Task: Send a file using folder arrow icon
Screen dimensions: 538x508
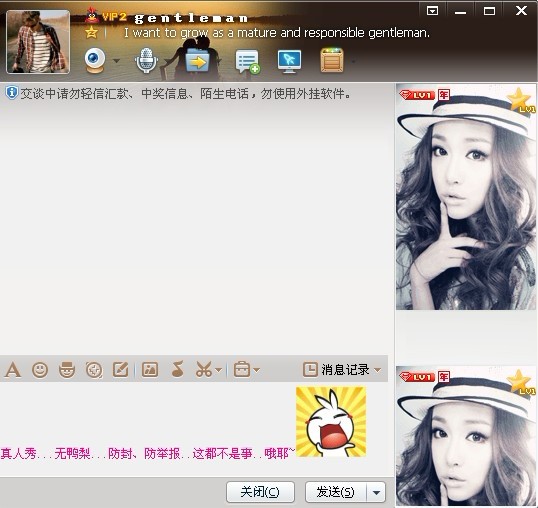Action: coord(197,61)
